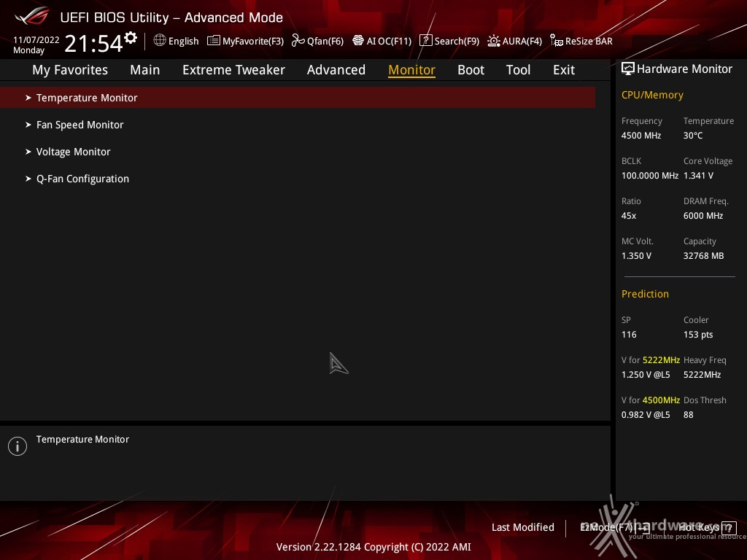The image size is (747, 560).
Task: Open Temperature Monitor submenu
Action: [298, 98]
